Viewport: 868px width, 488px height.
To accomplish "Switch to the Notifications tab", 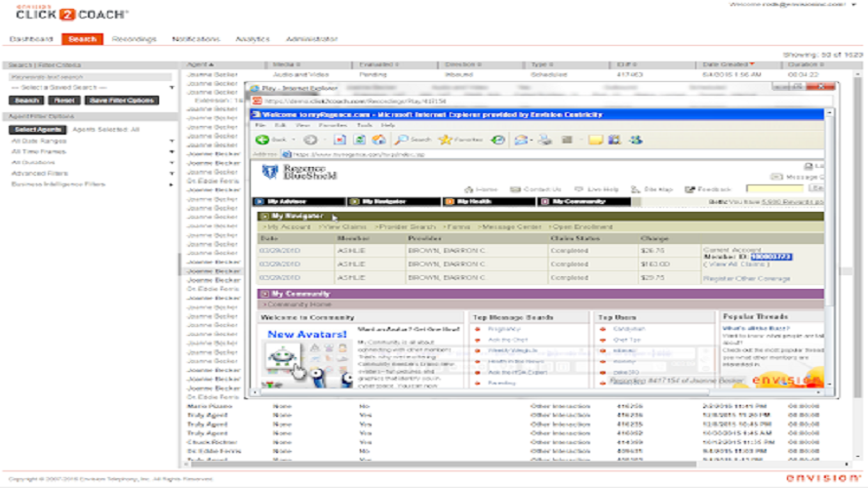I will coord(196,39).
